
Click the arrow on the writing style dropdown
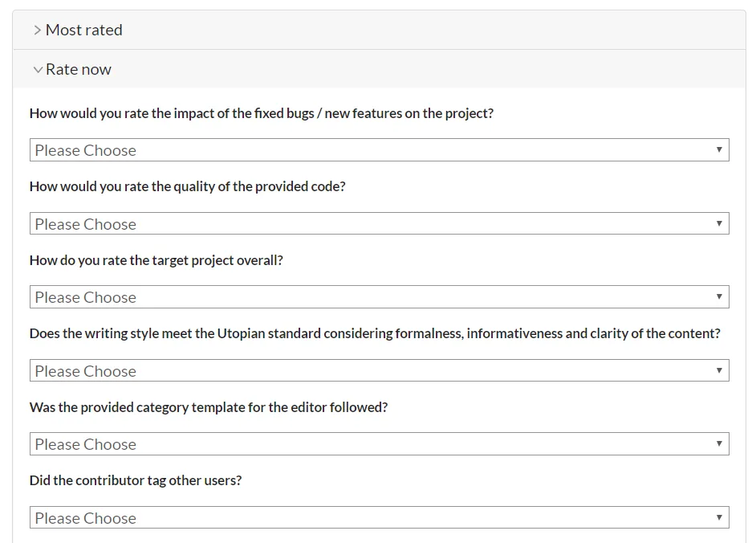(x=719, y=370)
